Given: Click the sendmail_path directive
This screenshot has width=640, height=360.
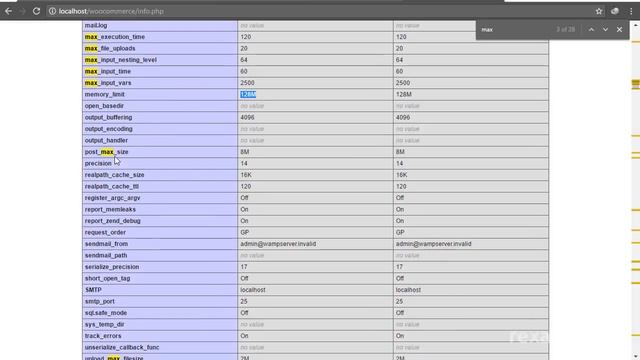Looking at the screenshot, I should pyautogui.click(x=106, y=255).
